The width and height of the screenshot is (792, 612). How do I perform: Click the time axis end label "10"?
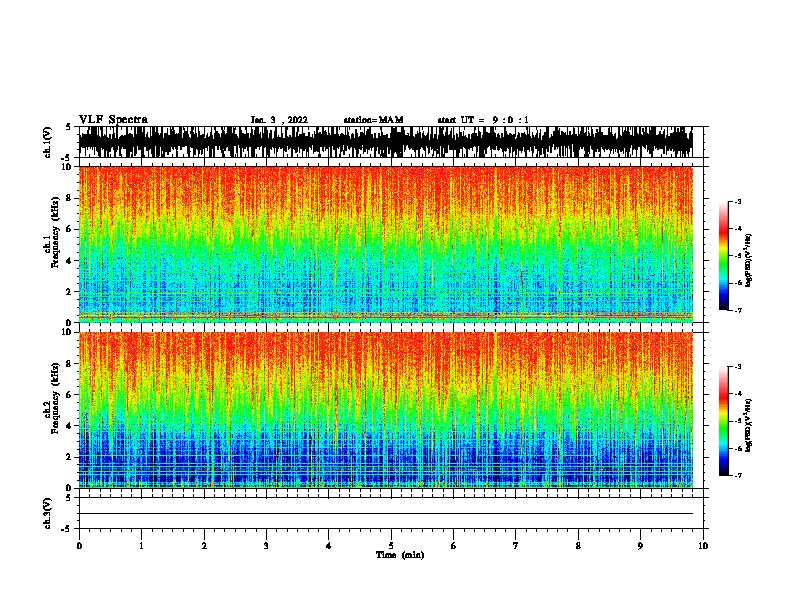[x=703, y=546]
